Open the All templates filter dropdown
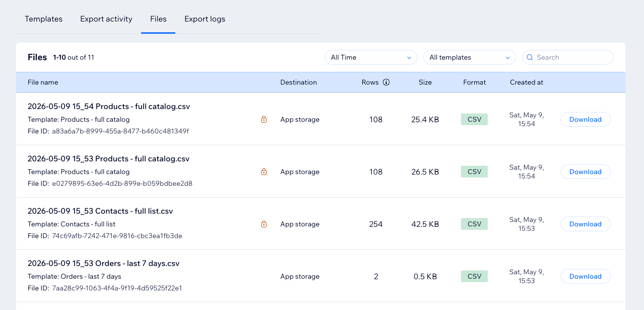 pos(470,57)
